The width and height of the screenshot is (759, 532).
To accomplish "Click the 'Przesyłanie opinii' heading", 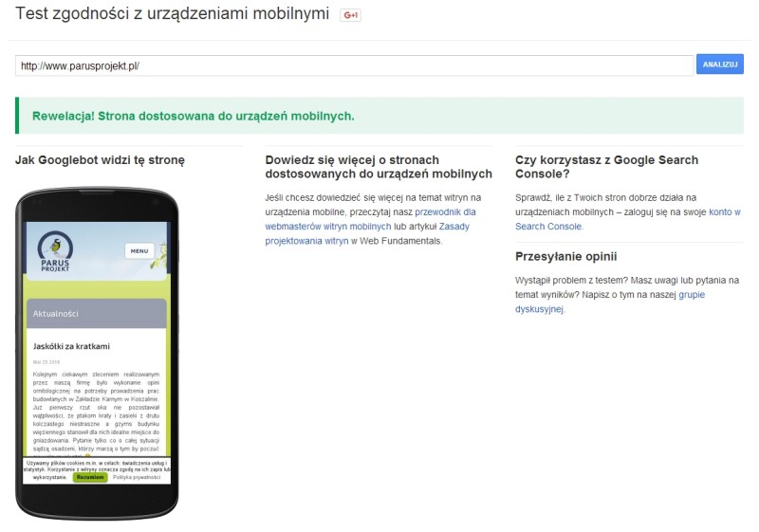I will tap(565, 256).
